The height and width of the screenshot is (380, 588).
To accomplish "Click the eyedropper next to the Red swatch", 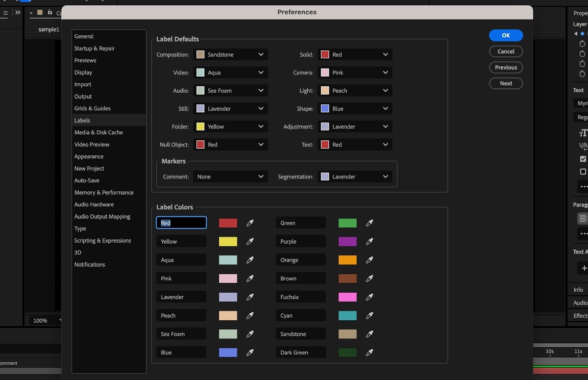I will coord(250,223).
